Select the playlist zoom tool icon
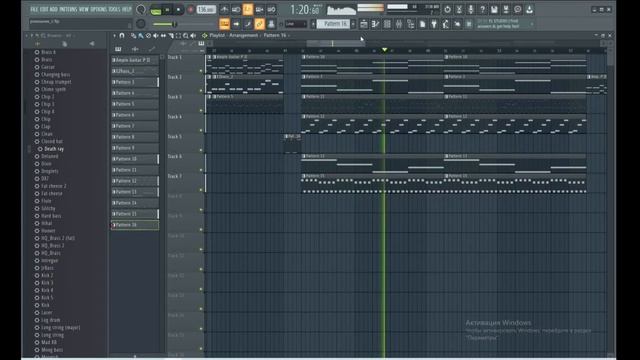The image size is (640, 360). [186, 36]
